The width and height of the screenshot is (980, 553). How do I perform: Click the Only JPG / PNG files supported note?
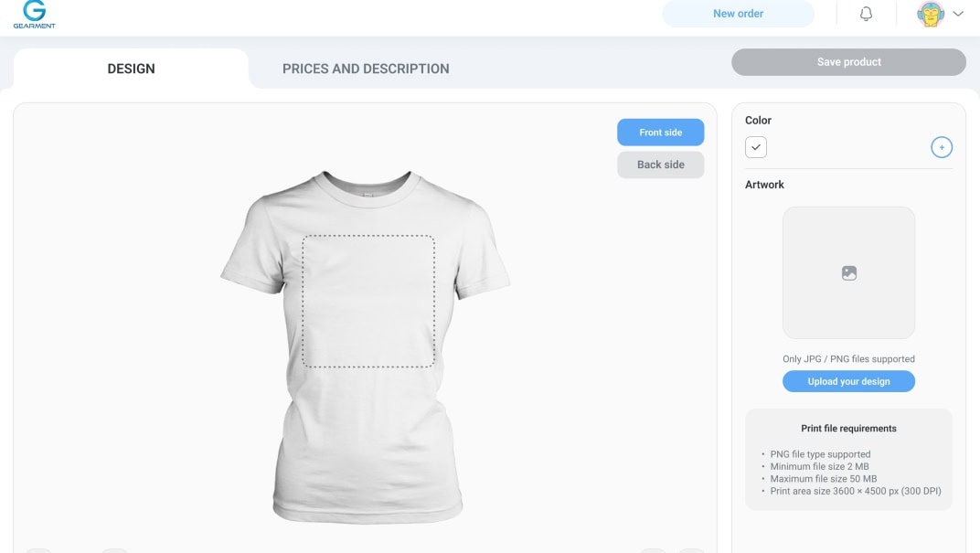click(848, 359)
